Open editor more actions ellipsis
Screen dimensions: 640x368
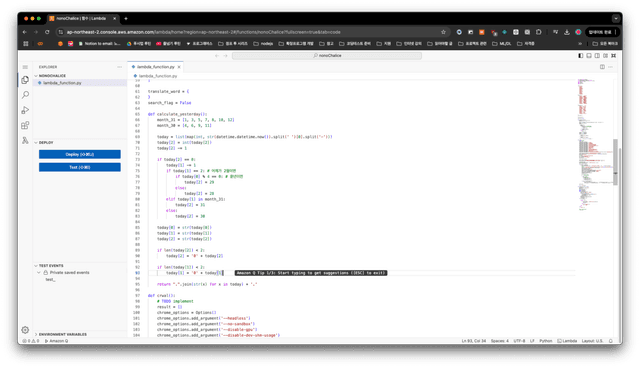pos(611,67)
